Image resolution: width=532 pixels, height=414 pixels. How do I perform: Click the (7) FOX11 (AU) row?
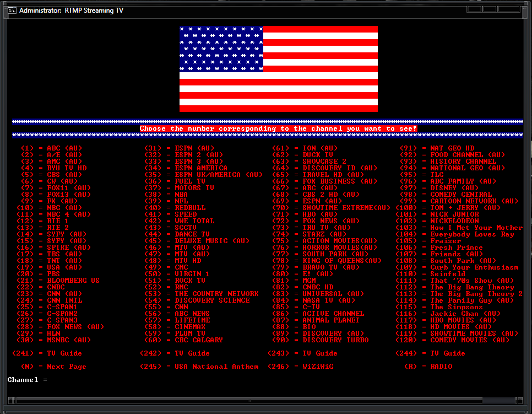[56, 188]
